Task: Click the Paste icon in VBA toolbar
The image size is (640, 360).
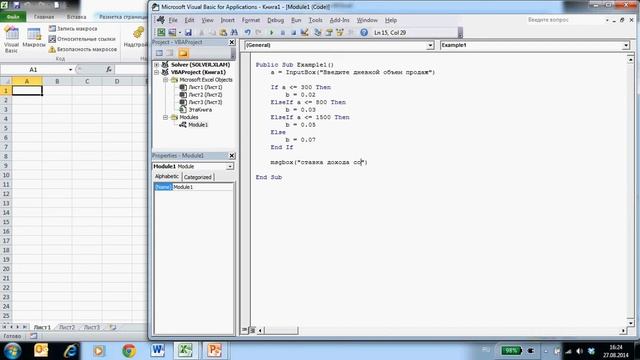Action: click(x=223, y=32)
